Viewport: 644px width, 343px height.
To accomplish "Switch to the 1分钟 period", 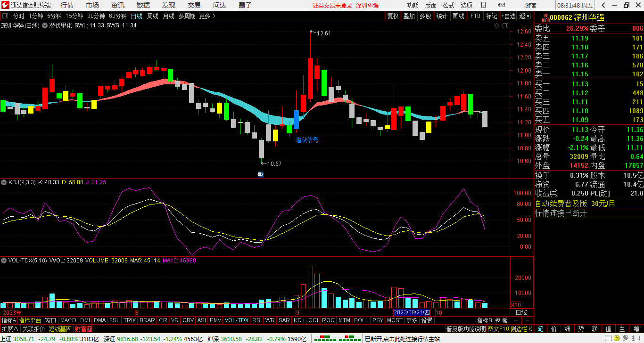I will click(36, 16).
